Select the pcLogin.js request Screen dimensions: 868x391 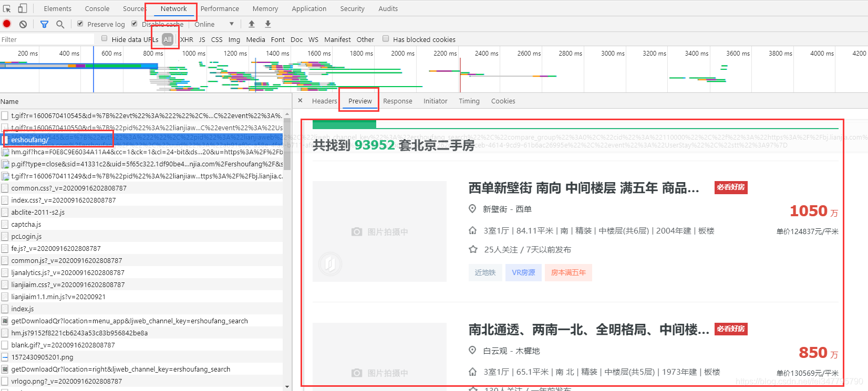tap(141, 236)
